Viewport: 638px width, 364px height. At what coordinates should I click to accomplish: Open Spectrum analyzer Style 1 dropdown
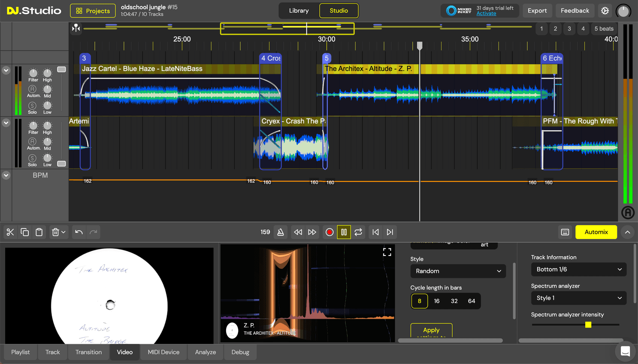578,298
